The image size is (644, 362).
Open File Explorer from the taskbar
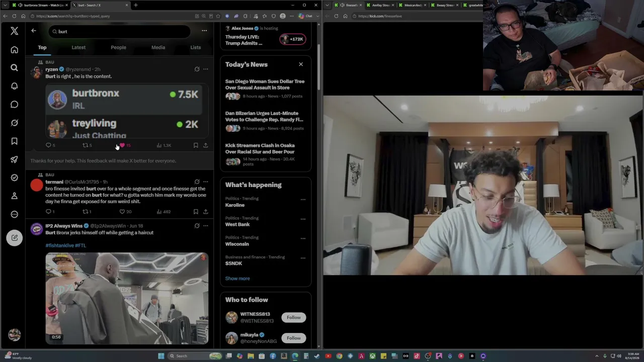[251, 356]
